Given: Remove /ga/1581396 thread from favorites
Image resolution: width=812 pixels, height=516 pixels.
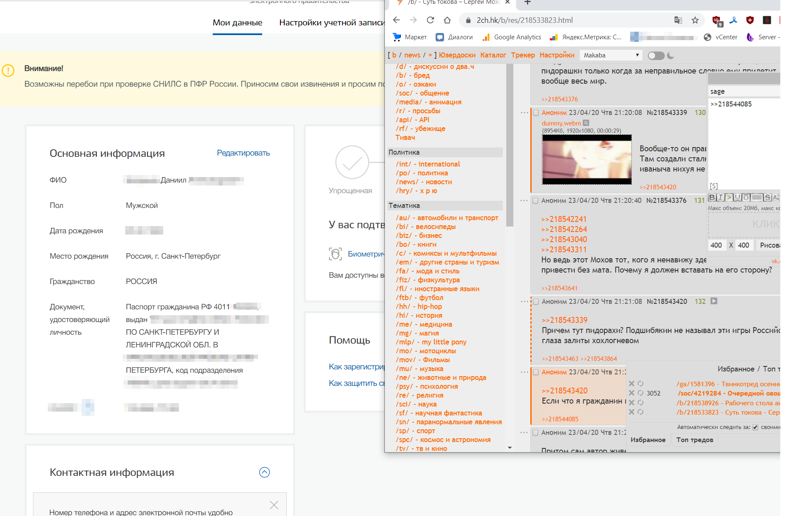Looking at the screenshot, I should point(631,384).
